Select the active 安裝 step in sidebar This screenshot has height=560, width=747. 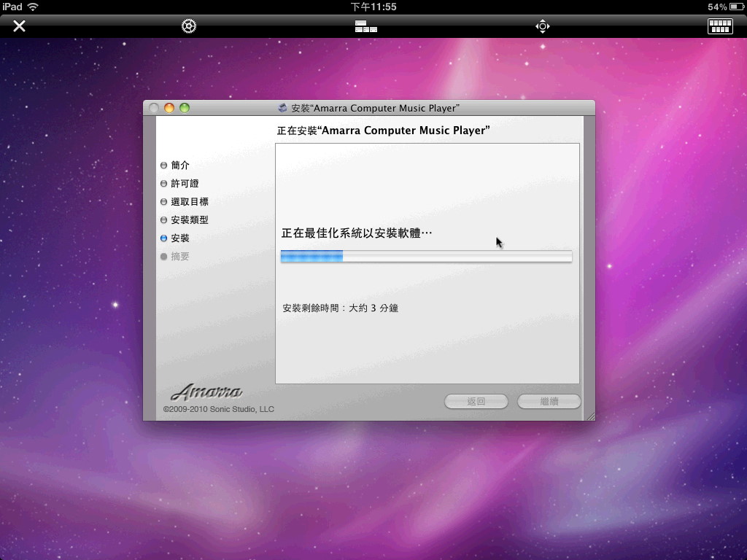tap(175, 238)
